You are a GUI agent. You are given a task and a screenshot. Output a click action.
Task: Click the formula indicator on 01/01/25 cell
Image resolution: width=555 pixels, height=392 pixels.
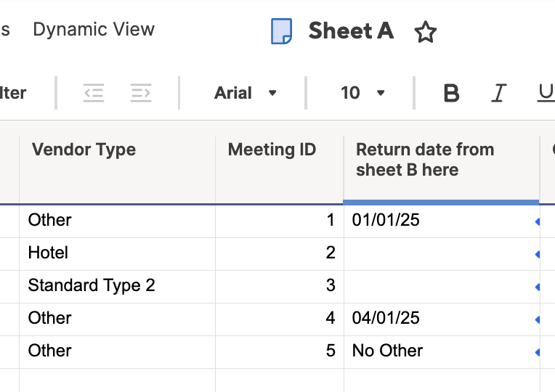[x=537, y=222]
